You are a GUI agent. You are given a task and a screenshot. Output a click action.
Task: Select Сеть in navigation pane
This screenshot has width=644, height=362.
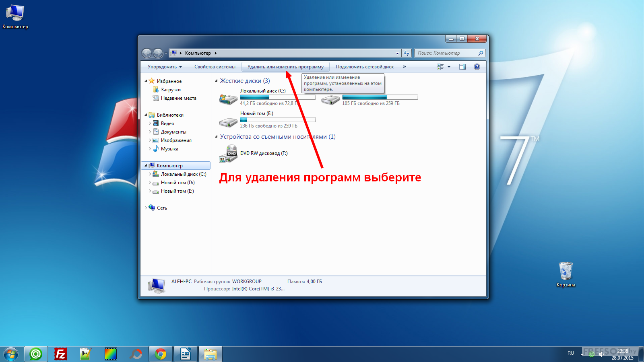(x=162, y=208)
